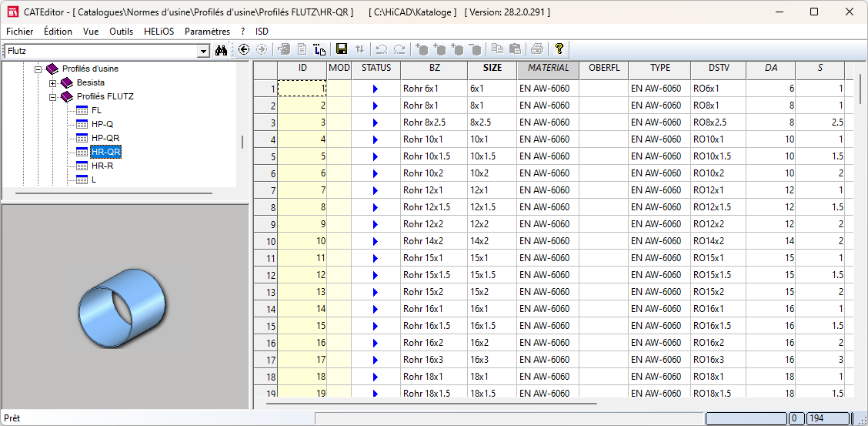The image size is (868, 426).
Task: Open the HELiOS menu
Action: [159, 32]
